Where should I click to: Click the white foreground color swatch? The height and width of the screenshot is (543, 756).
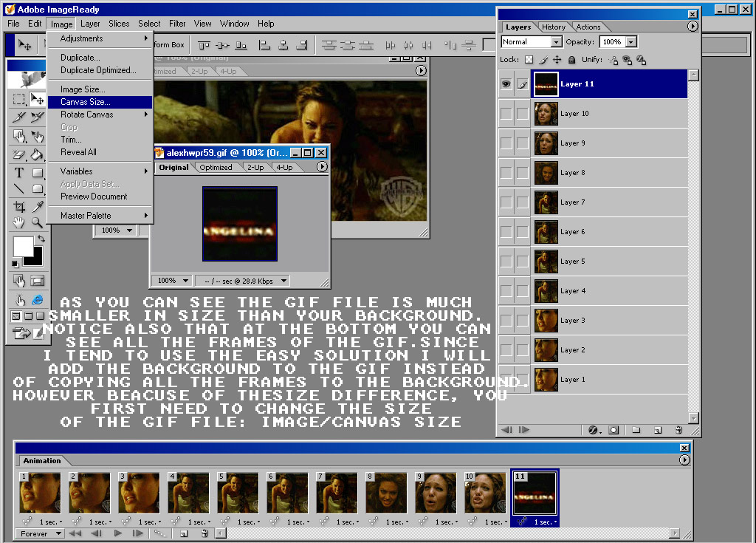pyautogui.click(x=23, y=246)
